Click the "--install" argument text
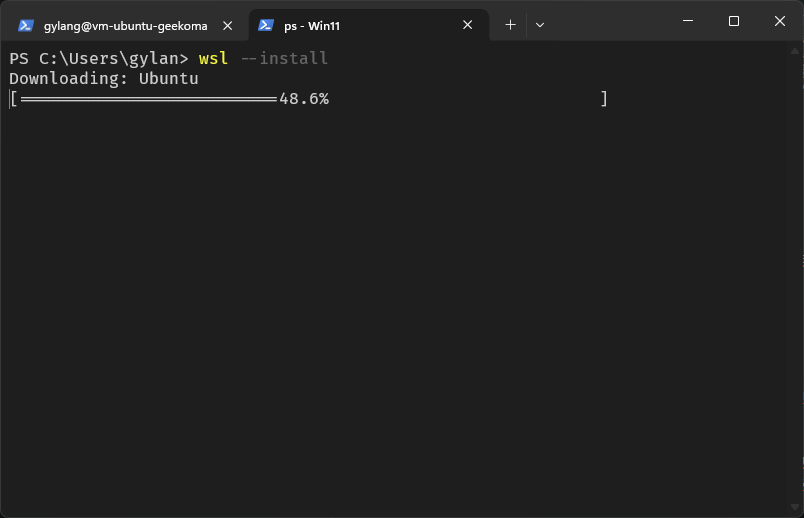The image size is (804, 518). [284, 58]
